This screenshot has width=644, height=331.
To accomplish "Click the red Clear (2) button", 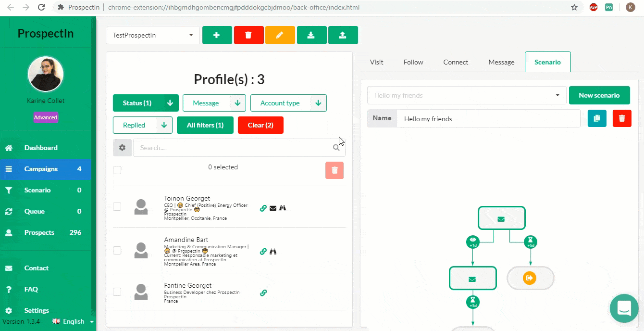I will (260, 125).
